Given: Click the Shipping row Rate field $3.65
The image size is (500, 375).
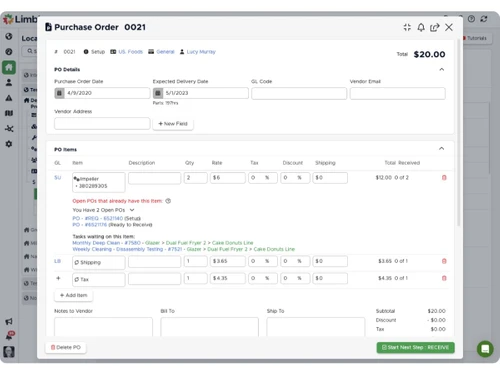Looking at the screenshot, I should [x=228, y=261].
